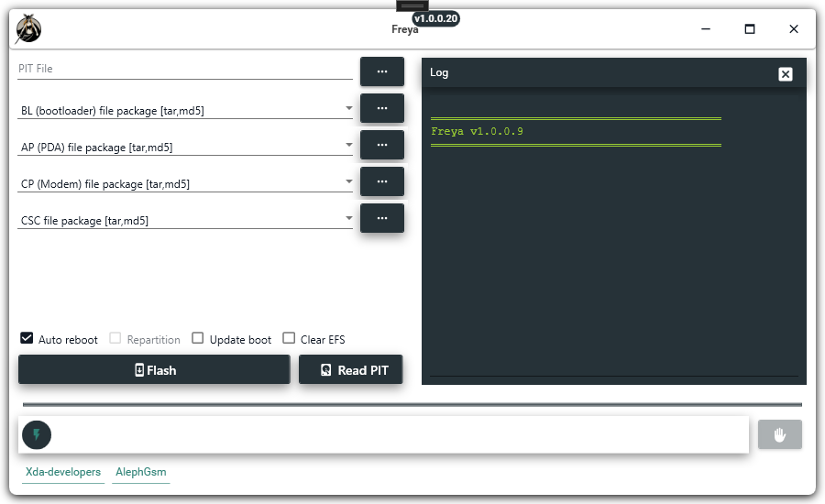This screenshot has height=504, width=825.
Task: Click the grip handle at top center
Action: [x=412, y=5]
